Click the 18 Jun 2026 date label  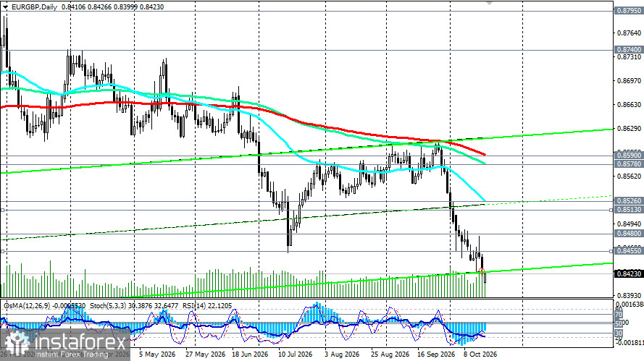(x=250, y=354)
